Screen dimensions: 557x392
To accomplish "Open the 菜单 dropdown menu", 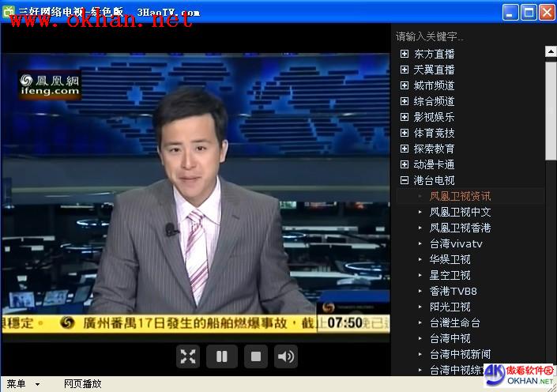I will pyautogui.click(x=23, y=384).
